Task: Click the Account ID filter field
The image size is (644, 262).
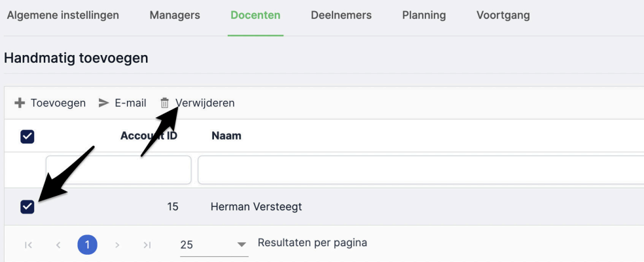Action: (x=118, y=170)
